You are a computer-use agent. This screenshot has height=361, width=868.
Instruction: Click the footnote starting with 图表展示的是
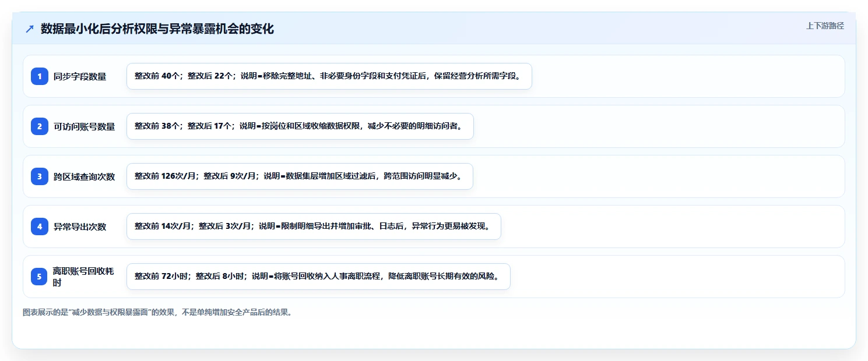click(157, 312)
